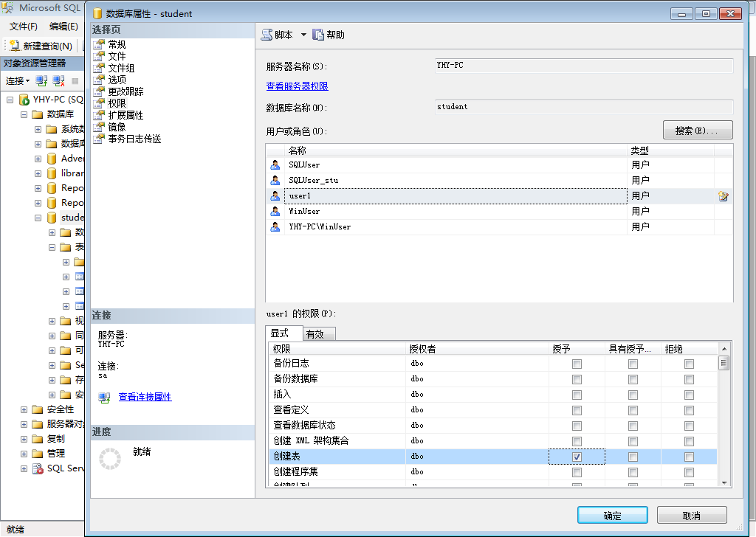This screenshot has width=756, height=537.
Task: Expand the 系统数据库 folder node
Action: (x=38, y=129)
